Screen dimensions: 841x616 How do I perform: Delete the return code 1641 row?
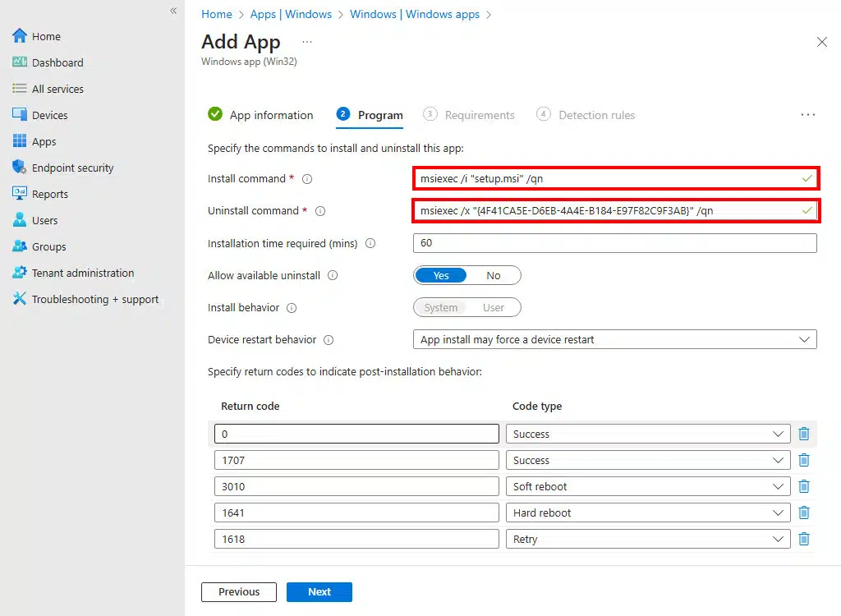pyautogui.click(x=804, y=513)
